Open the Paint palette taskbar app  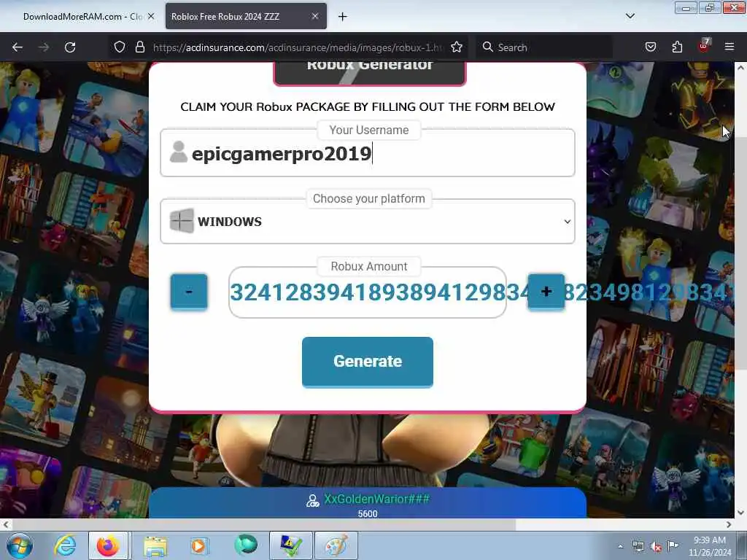pos(336,545)
